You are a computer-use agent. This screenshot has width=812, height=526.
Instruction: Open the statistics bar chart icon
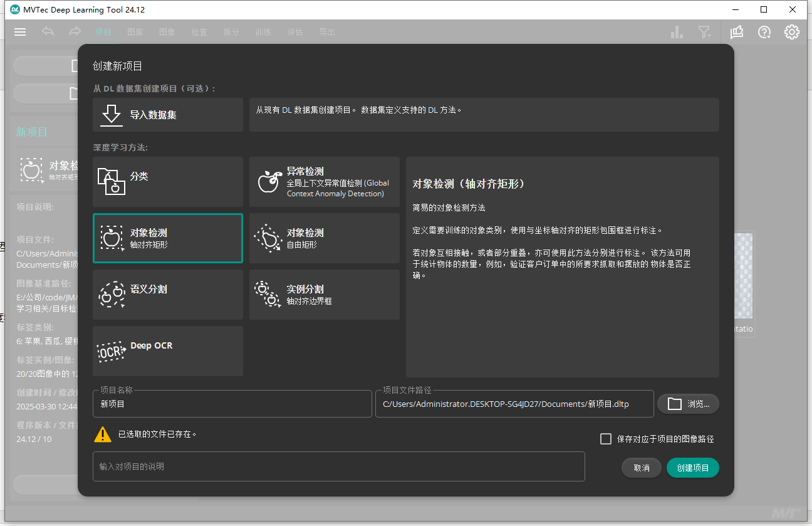(677, 32)
